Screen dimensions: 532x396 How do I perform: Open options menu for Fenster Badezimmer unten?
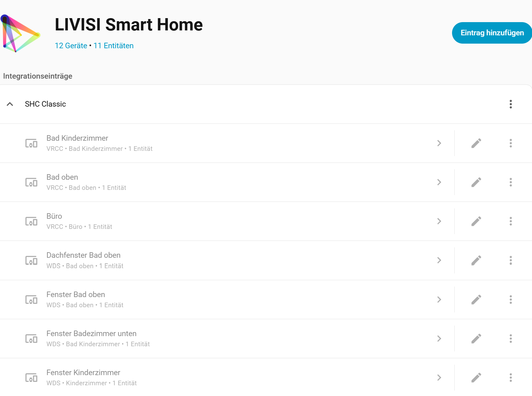[510, 339]
